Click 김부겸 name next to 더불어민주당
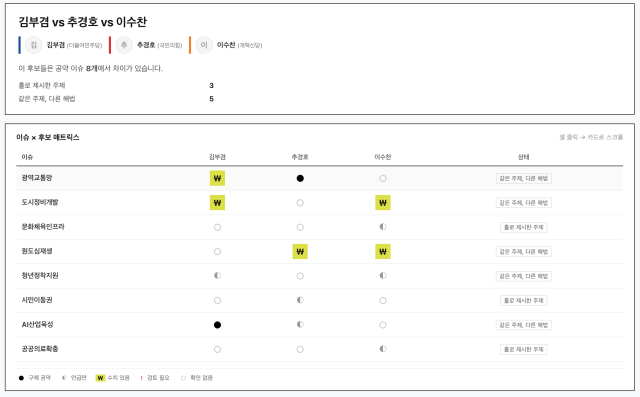Screen dimensions: 640x397 point(56,45)
